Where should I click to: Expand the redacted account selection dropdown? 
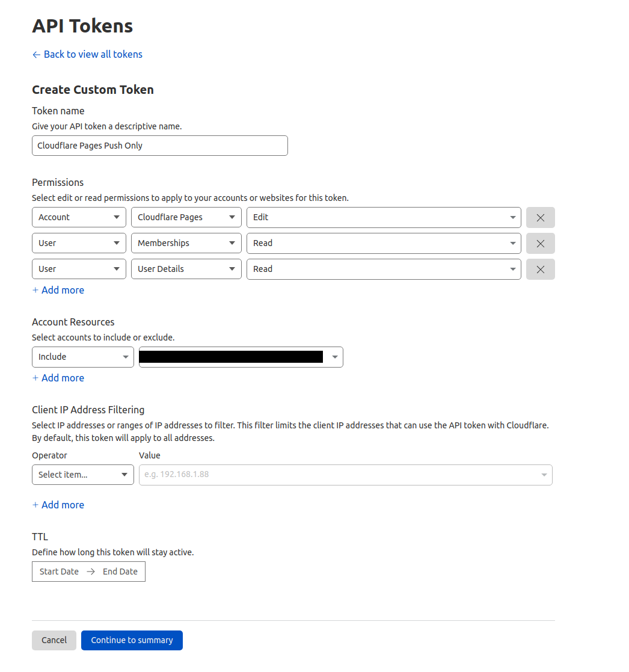(x=241, y=357)
